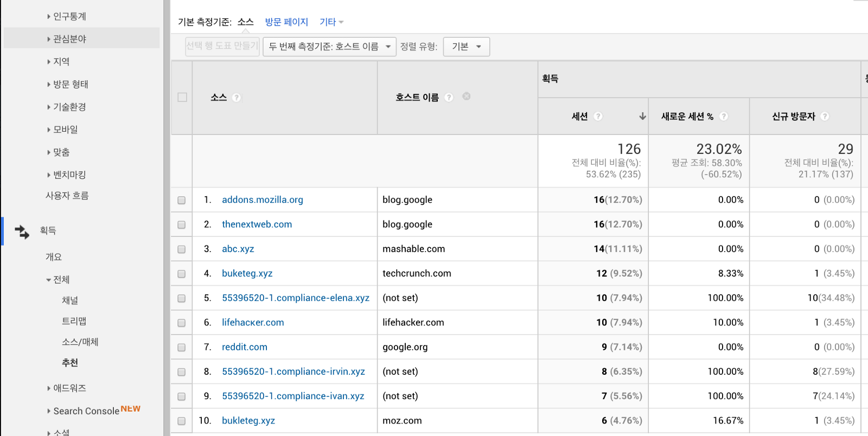Expand the 인구통계 section in the sidebar
This screenshot has height=436, width=868.
(69, 16)
